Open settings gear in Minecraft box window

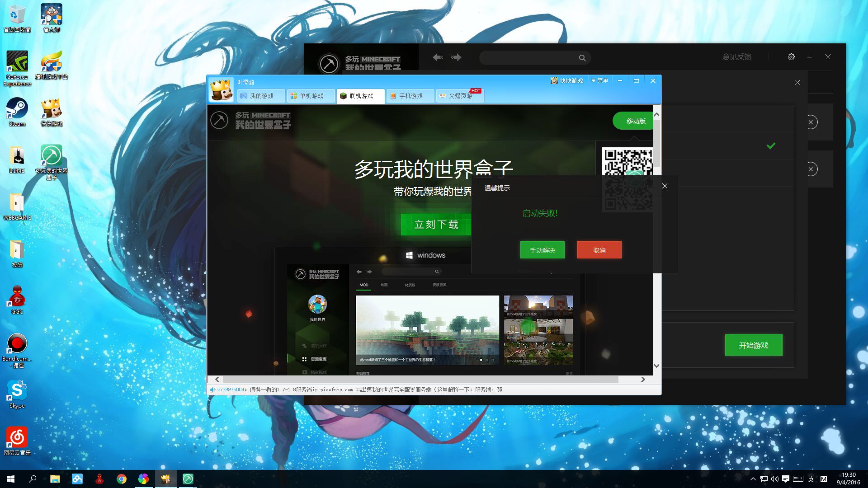pyautogui.click(x=791, y=57)
